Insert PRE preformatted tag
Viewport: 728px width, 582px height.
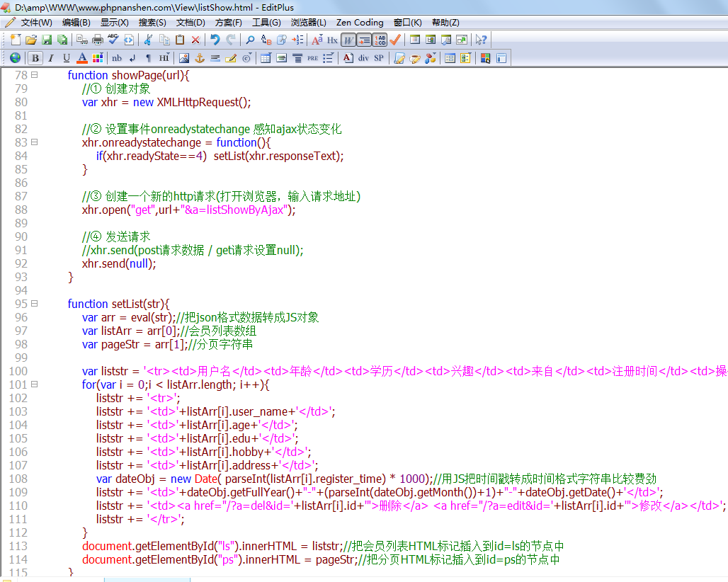point(313,58)
